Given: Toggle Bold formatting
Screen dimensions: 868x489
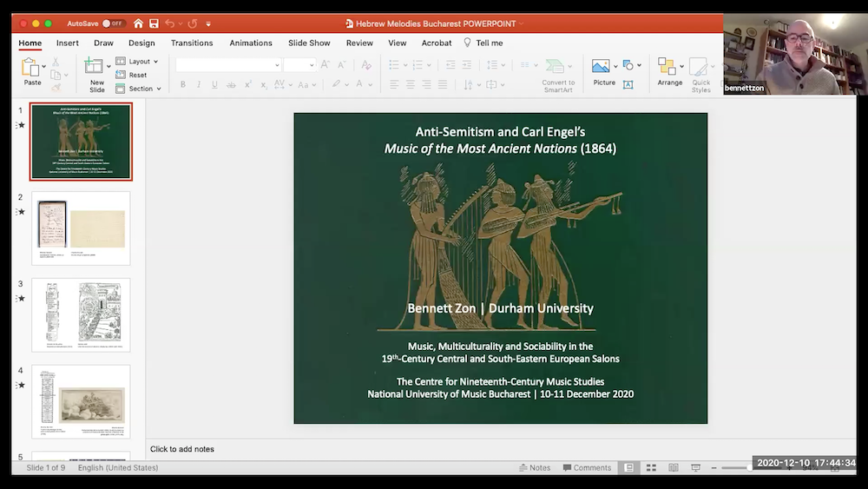Looking at the screenshot, I should 182,85.
